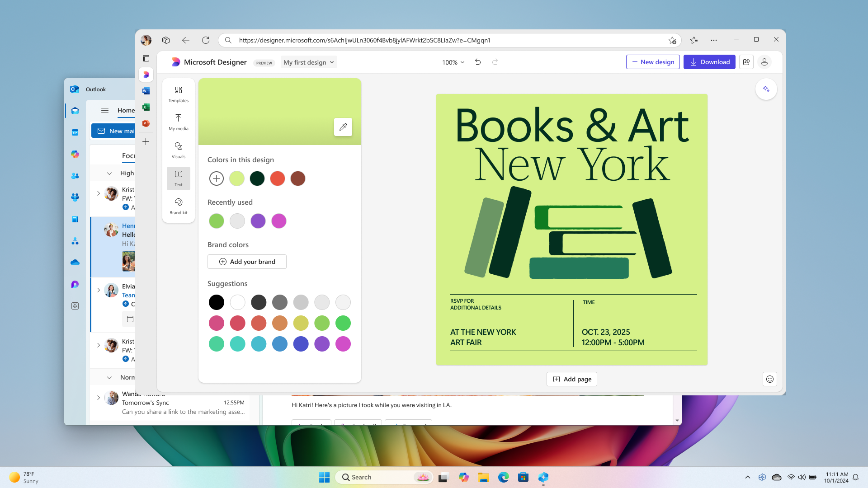Choose the recently used purple swatch
This screenshot has width=868, height=488.
(258, 221)
